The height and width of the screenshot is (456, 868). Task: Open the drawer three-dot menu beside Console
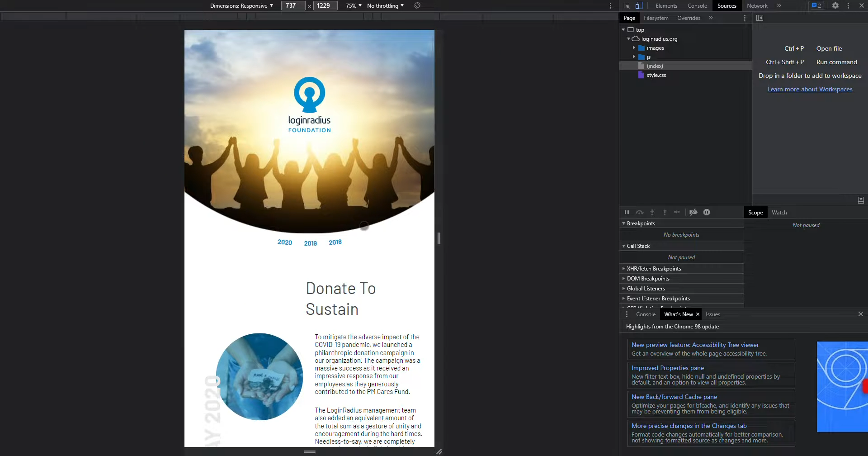627,314
